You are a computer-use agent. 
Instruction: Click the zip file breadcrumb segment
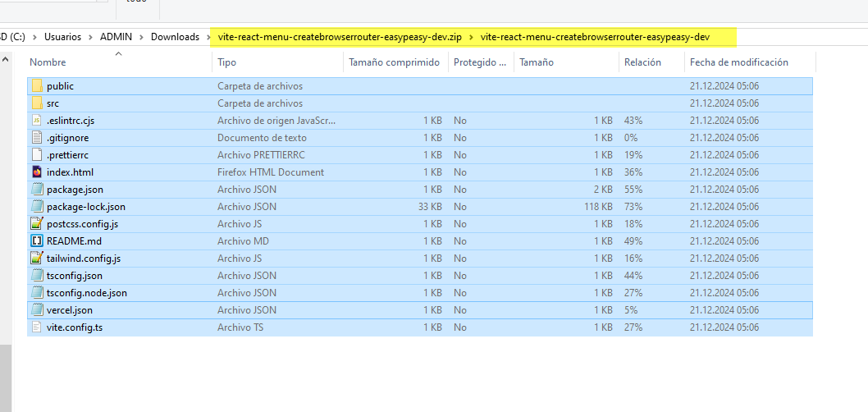click(x=340, y=37)
